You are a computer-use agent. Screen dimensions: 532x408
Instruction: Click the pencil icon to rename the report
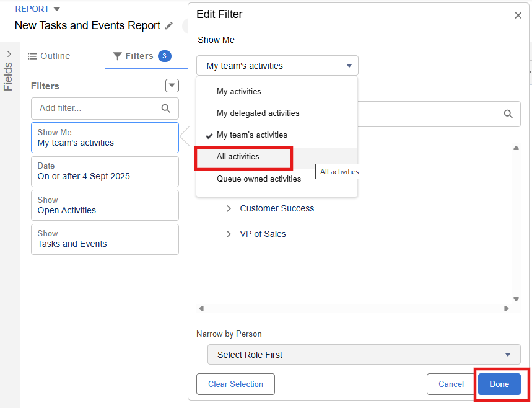pyautogui.click(x=169, y=26)
